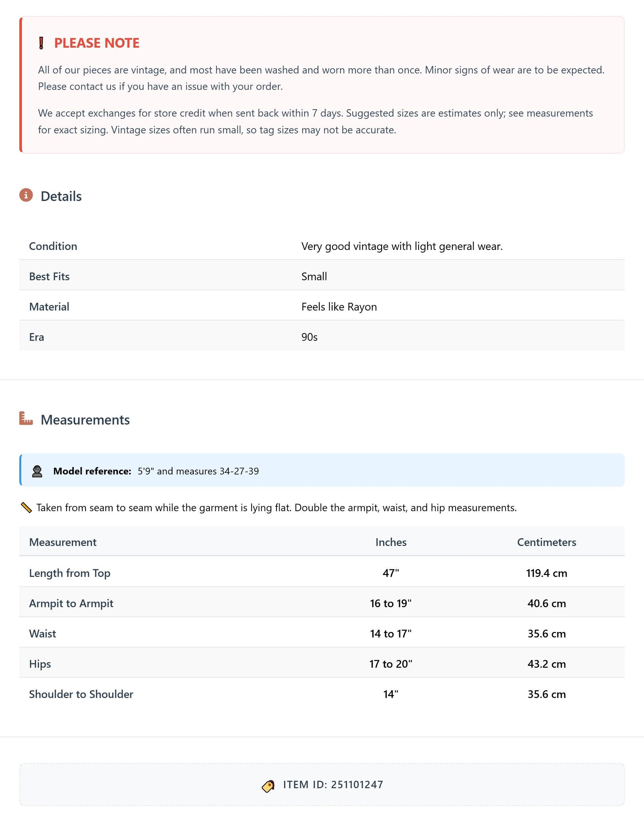
Task: Click the price tag icon beside Item ID
Action: tap(268, 786)
